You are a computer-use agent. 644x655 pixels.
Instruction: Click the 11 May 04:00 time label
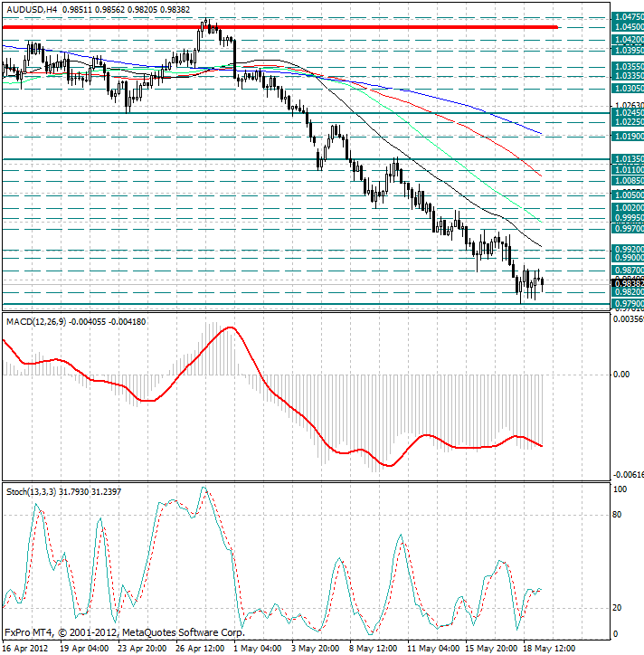click(x=433, y=649)
